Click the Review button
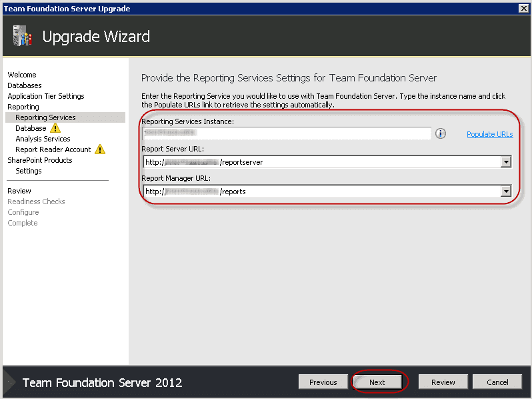Screen dimensions: 532x399 (443, 382)
